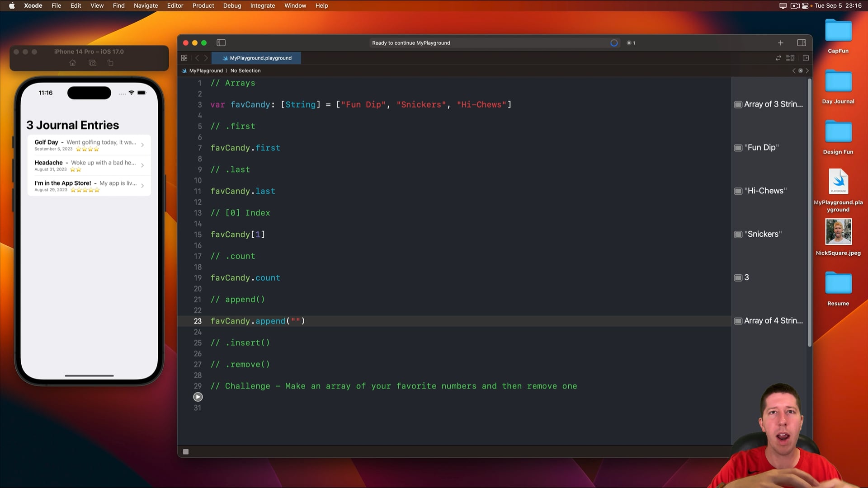Click the playground run button at line 30
The image size is (868, 488).
click(198, 397)
